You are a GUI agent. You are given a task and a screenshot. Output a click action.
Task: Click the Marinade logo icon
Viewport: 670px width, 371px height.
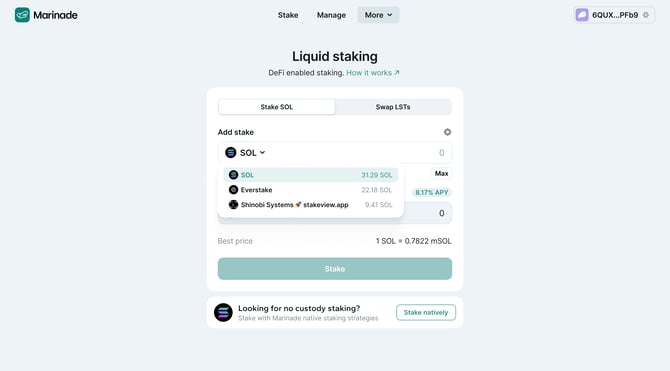click(x=22, y=15)
